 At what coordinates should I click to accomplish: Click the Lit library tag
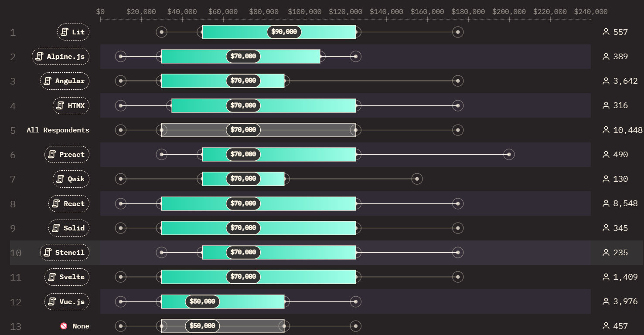pyautogui.click(x=73, y=32)
